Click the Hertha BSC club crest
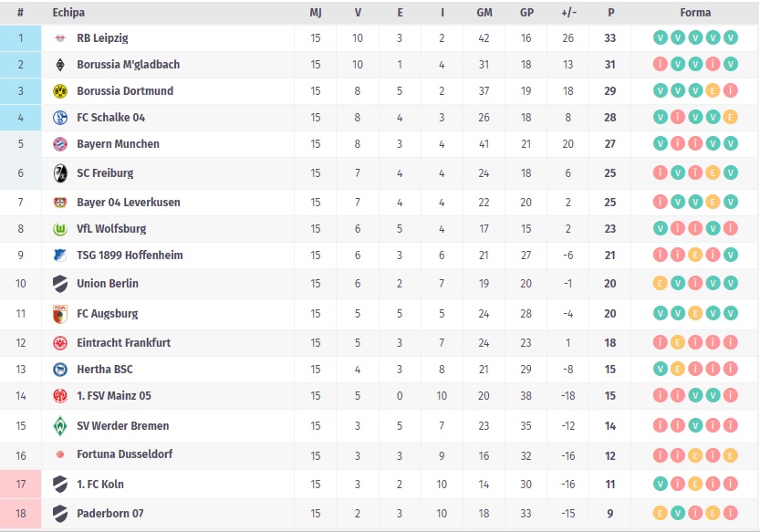The image size is (760, 532). (60, 370)
